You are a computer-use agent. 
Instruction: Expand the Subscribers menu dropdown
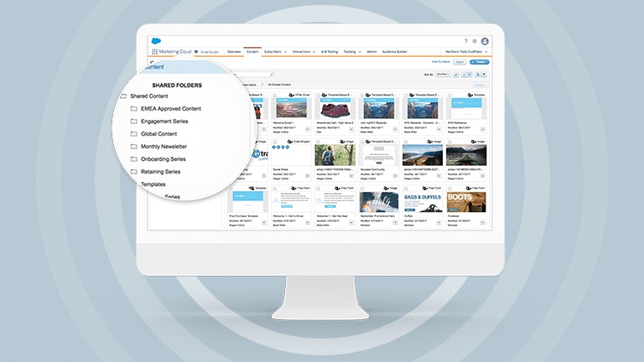(275, 52)
